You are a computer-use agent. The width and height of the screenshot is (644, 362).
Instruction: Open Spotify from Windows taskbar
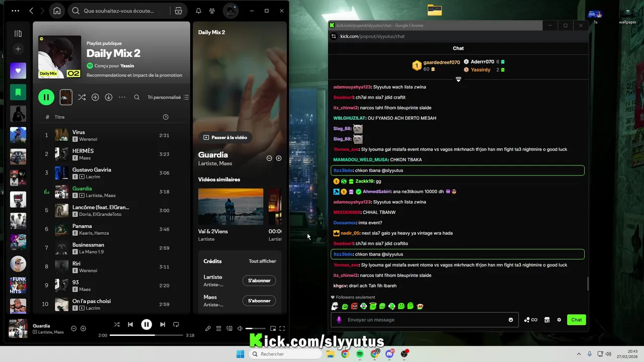pyautogui.click(x=360, y=354)
